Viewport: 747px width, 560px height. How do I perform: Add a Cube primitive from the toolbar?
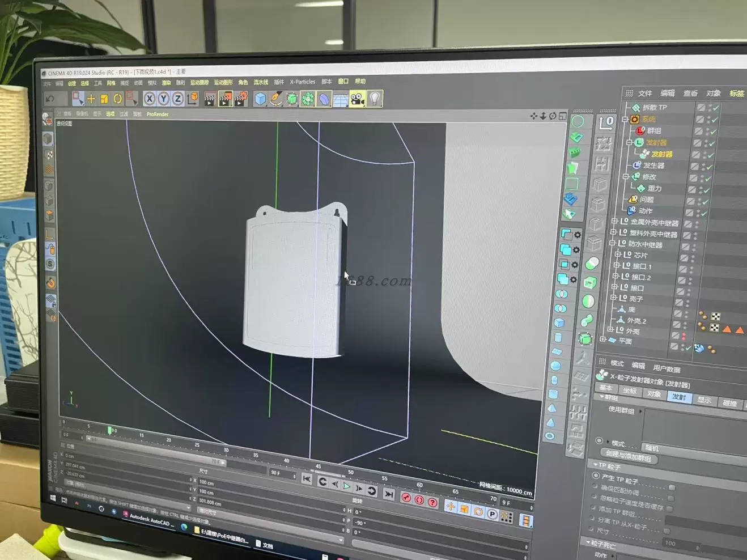coord(260,99)
